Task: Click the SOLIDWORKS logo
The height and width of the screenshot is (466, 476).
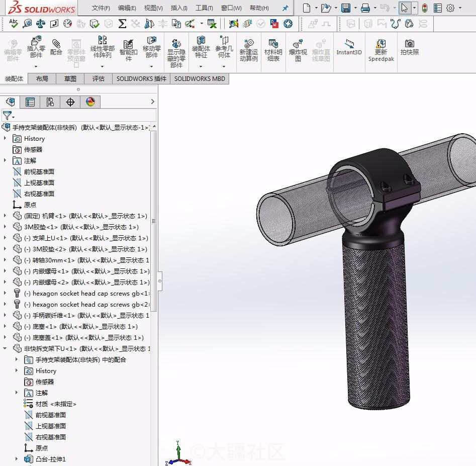Action: click(41, 8)
